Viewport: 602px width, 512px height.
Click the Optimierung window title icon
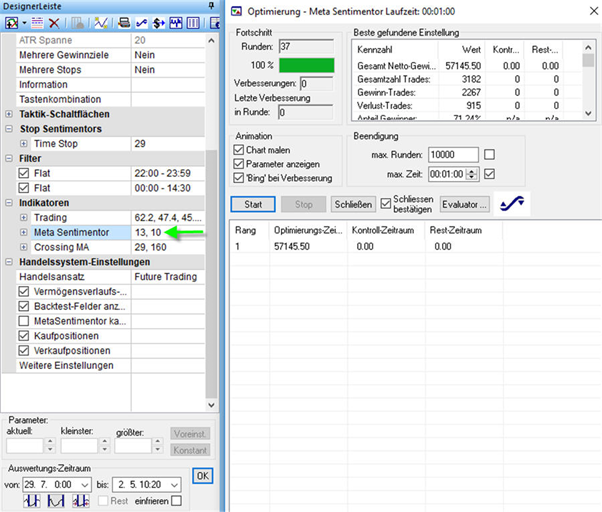pyautogui.click(x=236, y=12)
